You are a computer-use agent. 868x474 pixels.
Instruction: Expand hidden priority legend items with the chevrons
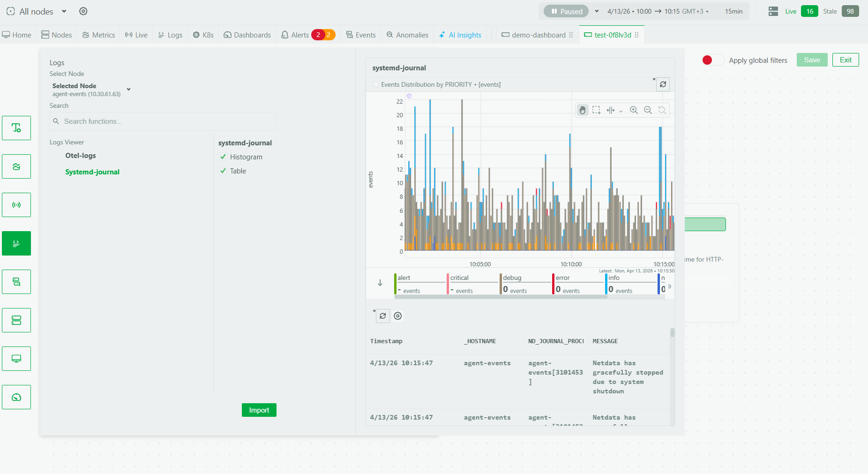click(670, 286)
